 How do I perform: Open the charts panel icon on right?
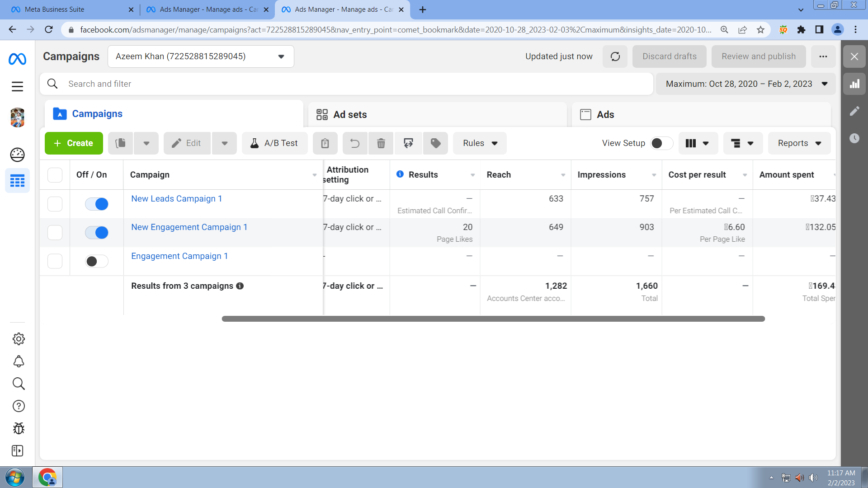tap(854, 84)
